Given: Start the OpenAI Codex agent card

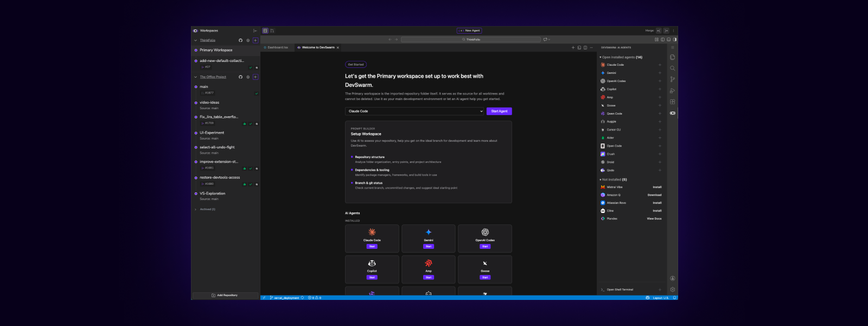Looking at the screenshot, I should coord(485,246).
